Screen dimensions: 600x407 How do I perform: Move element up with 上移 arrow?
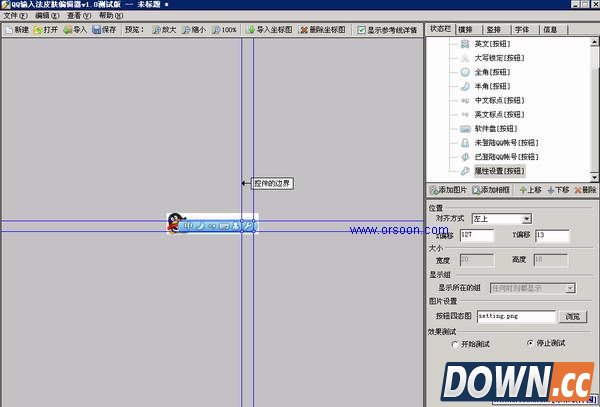point(530,190)
